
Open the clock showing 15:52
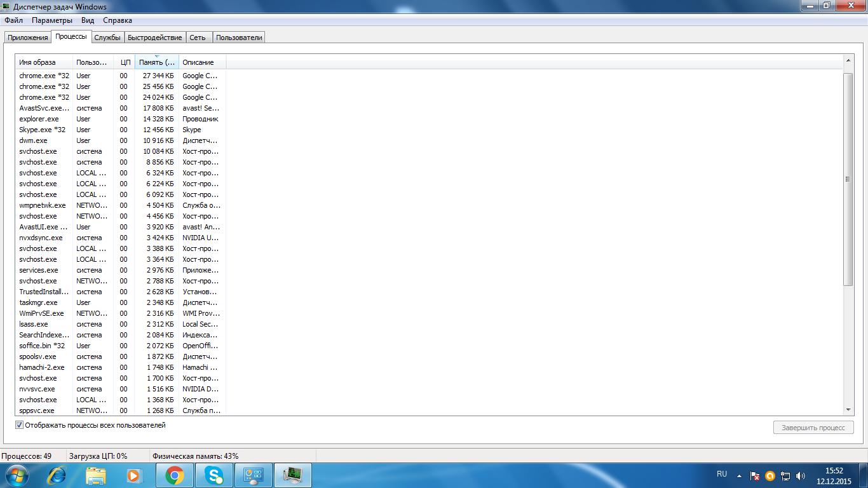coord(834,476)
